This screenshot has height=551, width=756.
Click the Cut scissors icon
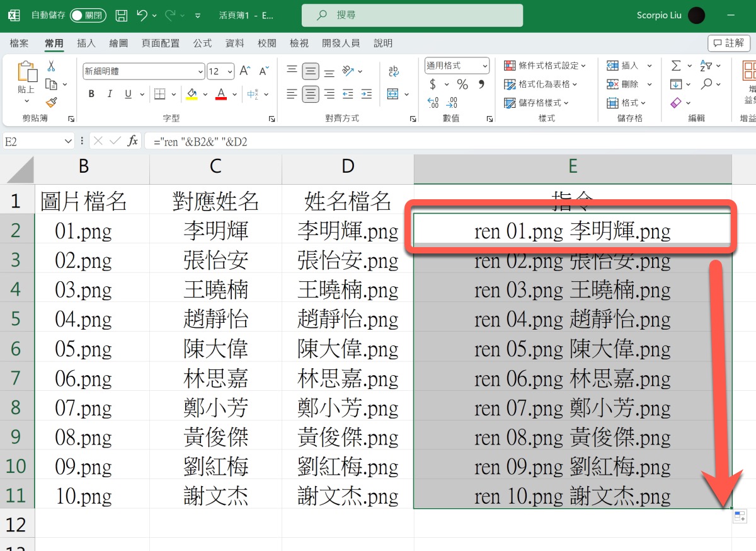click(x=51, y=66)
